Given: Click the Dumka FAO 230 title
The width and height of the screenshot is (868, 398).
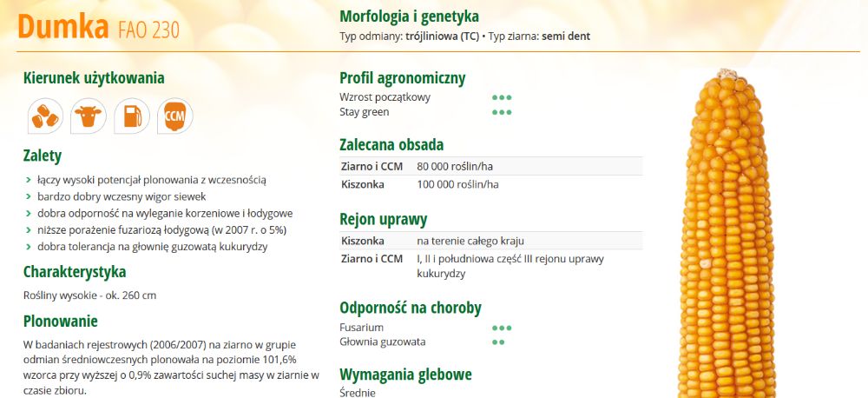Looking at the screenshot, I should 99,26.
